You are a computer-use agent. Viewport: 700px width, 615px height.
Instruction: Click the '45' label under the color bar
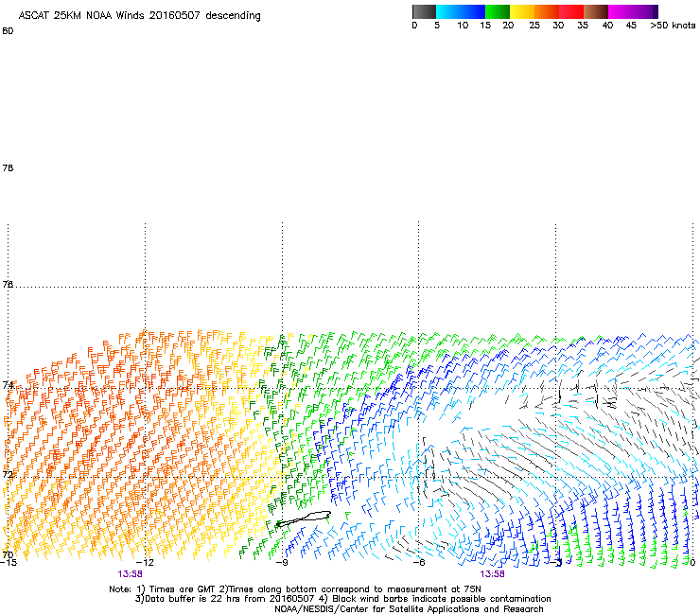631,26
